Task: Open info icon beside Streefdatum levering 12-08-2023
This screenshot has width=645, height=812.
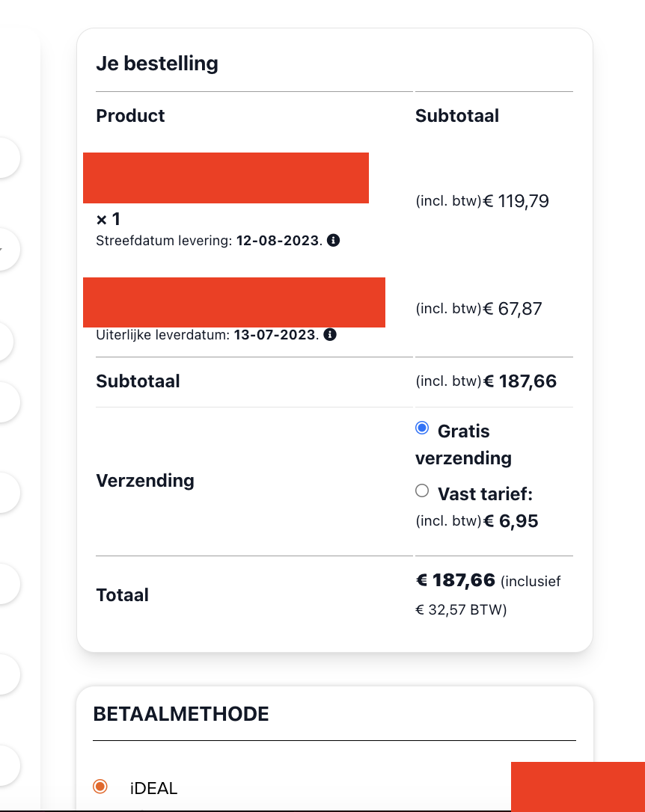Action: point(334,240)
